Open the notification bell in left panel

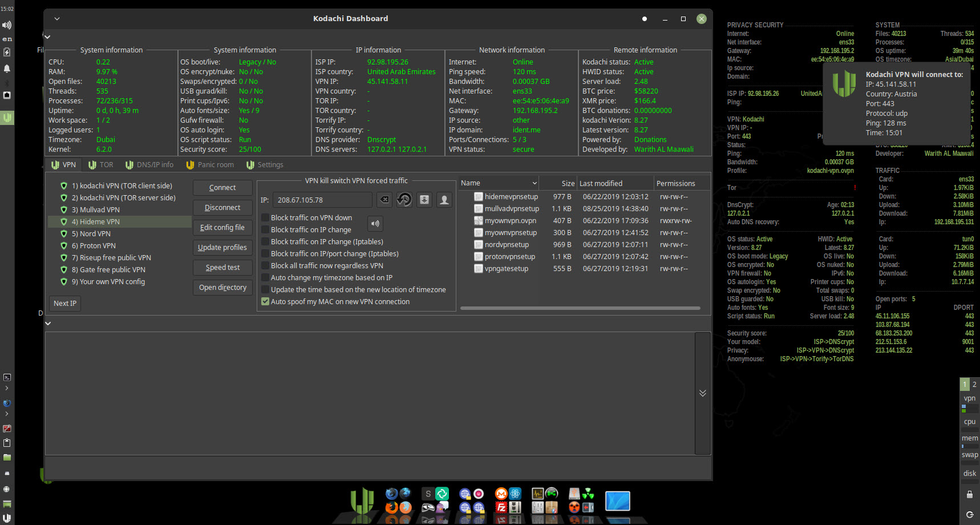tap(7, 68)
